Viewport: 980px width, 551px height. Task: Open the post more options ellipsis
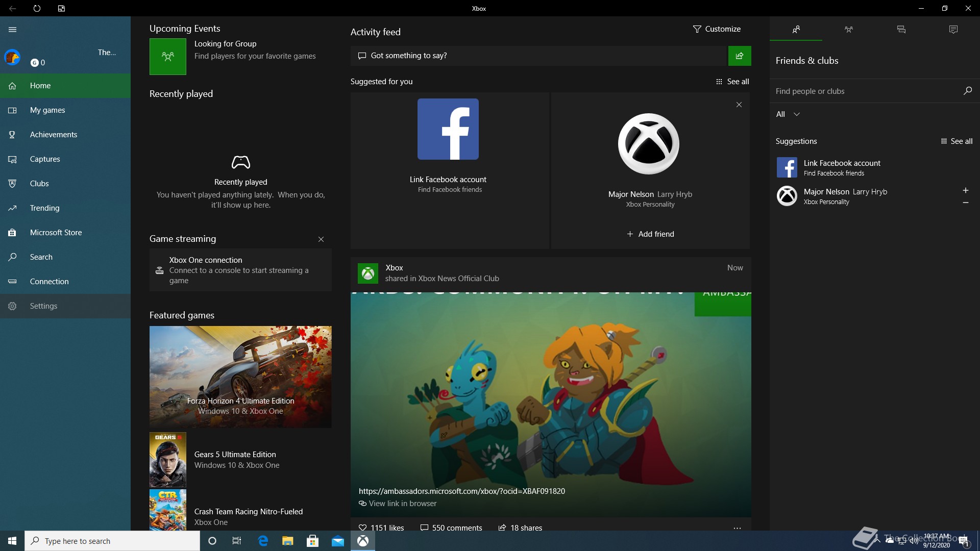pyautogui.click(x=737, y=528)
